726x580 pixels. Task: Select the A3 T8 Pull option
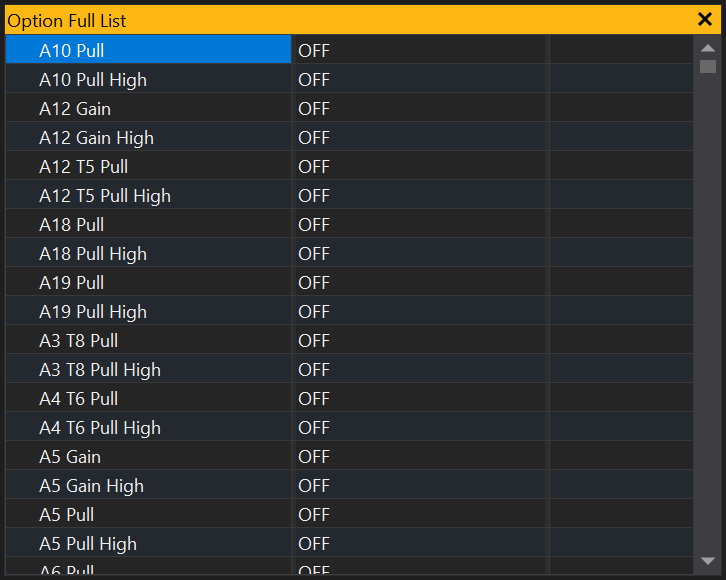point(78,340)
